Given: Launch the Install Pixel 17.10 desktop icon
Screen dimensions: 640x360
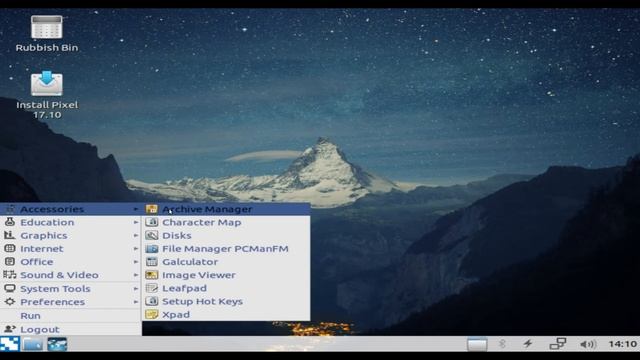Looking at the screenshot, I should point(47,95).
